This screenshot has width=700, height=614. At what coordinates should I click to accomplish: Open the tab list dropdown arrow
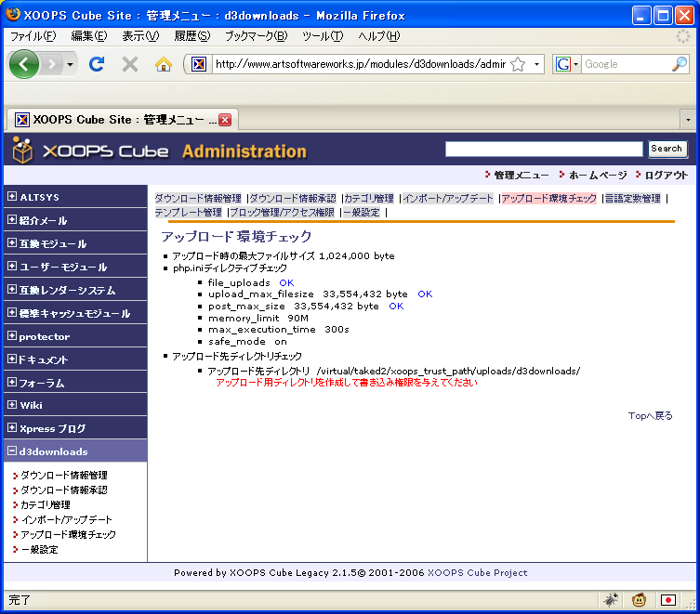pos(688,120)
